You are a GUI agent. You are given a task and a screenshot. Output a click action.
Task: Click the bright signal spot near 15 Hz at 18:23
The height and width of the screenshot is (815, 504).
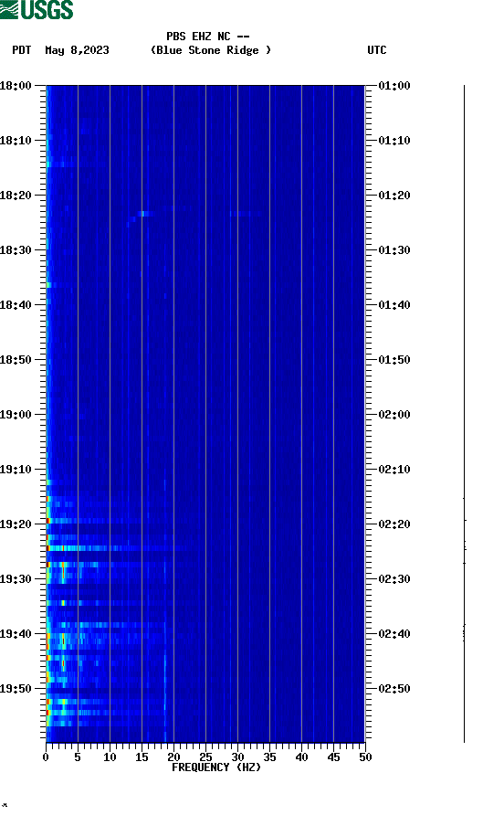click(143, 214)
